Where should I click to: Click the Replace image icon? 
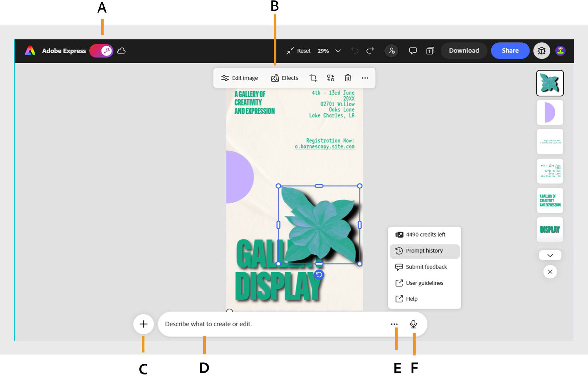(x=330, y=78)
